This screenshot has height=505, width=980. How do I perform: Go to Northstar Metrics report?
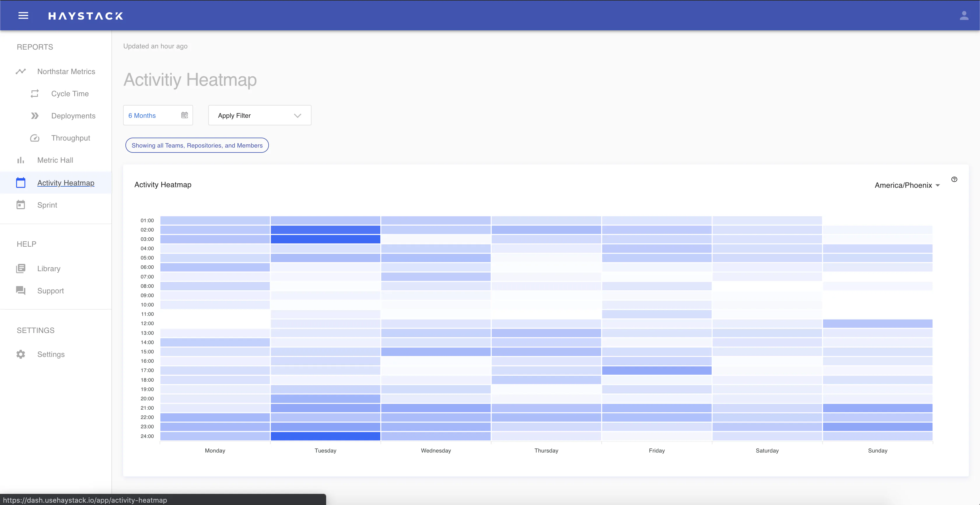point(66,71)
